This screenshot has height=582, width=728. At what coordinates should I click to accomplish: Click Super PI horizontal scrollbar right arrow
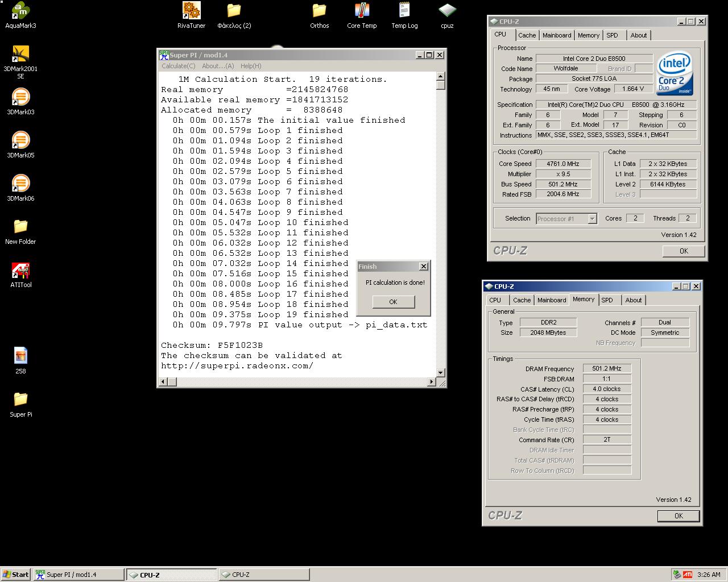pyautogui.click(x=432, y=381)
